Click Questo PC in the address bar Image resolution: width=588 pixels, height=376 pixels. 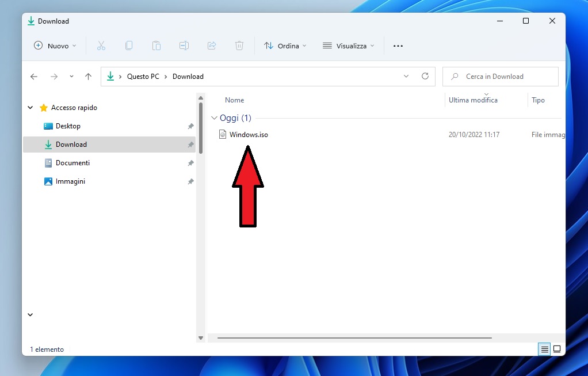[143, 77]
